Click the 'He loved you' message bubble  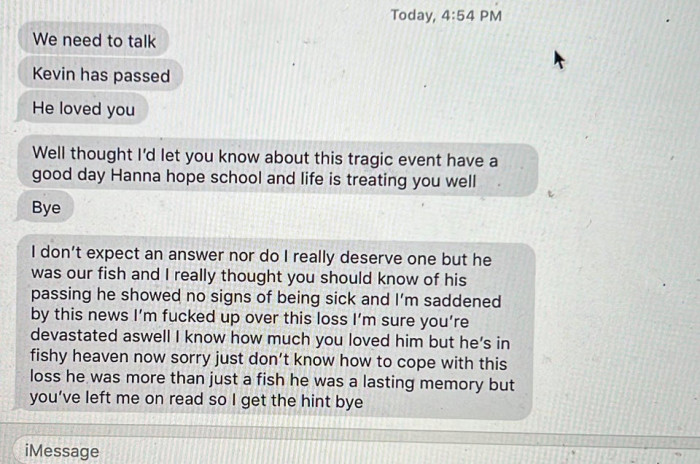point(82,108)
